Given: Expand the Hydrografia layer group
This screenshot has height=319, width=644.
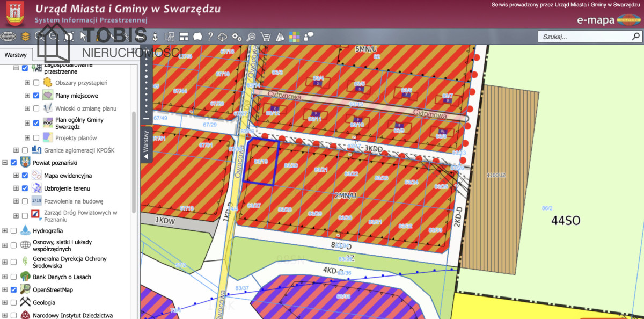Looking at the screenshot, I should (5, 231).
